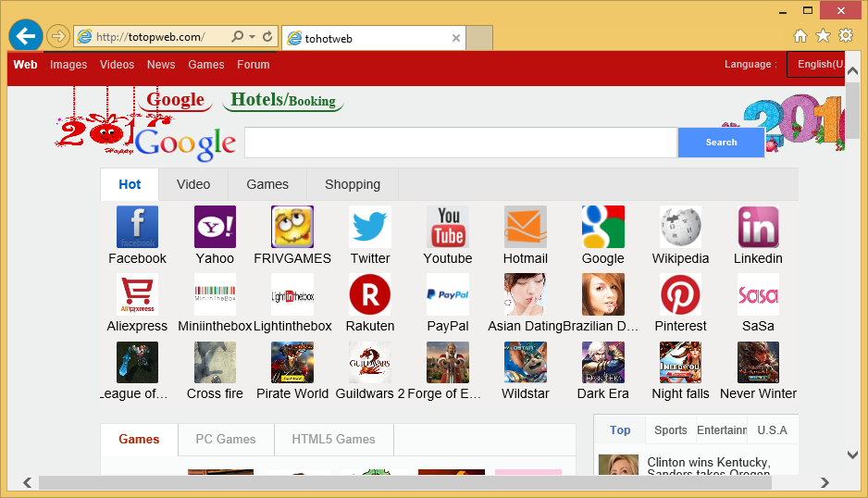Launch the Dark Era game icon
Viewport: 868px width, 498px height.
(602, 362)
